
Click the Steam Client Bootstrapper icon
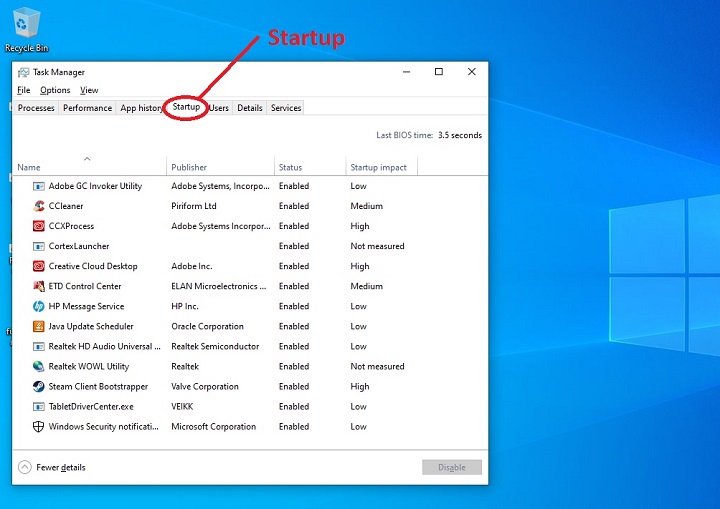(x=39, y=386)
